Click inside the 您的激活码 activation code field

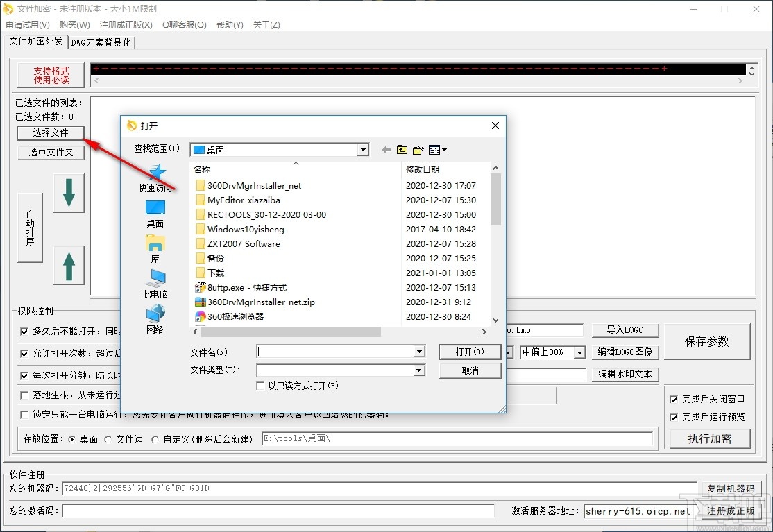point(278,510)
